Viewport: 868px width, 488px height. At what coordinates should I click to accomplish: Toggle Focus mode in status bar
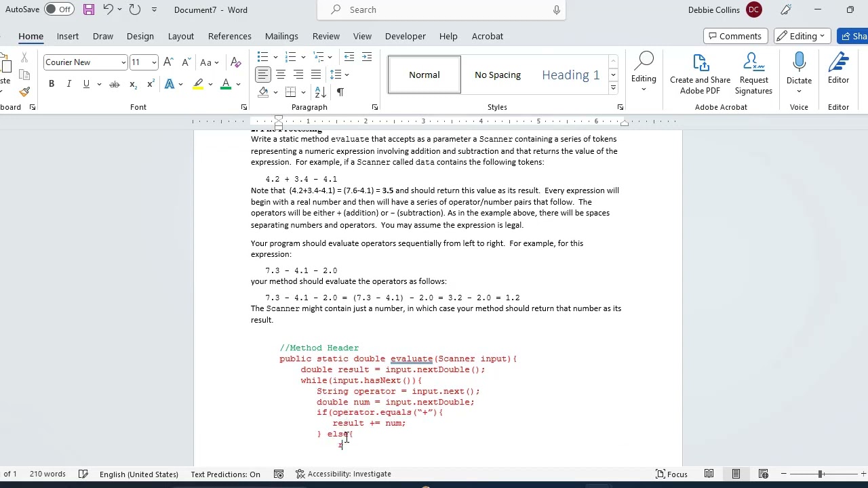tap(671, 474)
